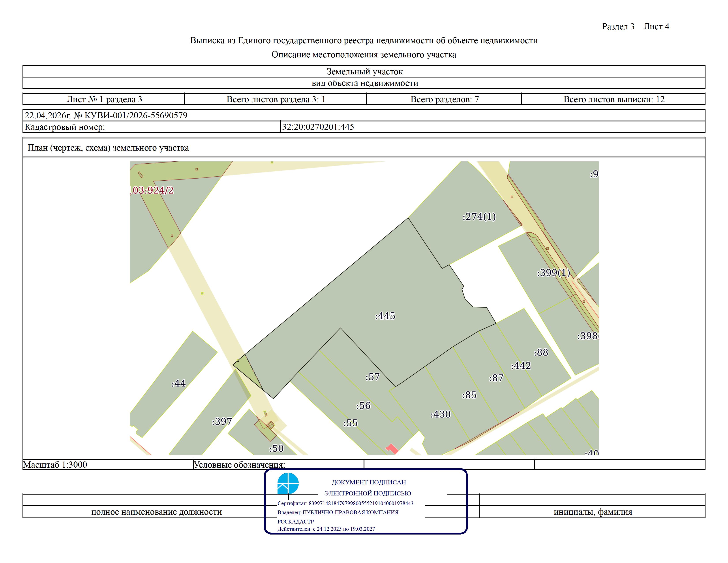Click parcel :397 label
The width and height of the screenshot is (728, 563).
[222, 421]
